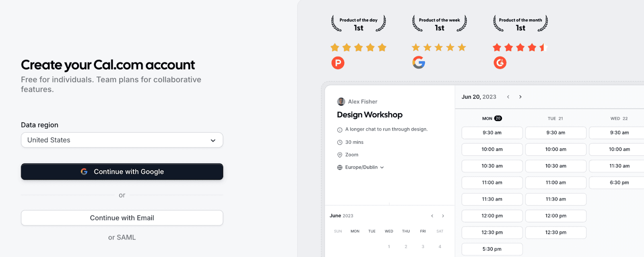The image size is (644, 257).
Task: Click the or SAML link
Action: coord(122,238)
